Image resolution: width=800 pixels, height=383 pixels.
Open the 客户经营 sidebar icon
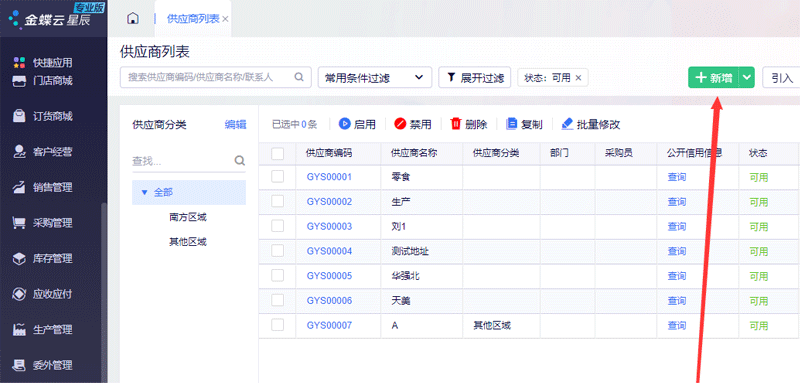(x=19, y=151)
